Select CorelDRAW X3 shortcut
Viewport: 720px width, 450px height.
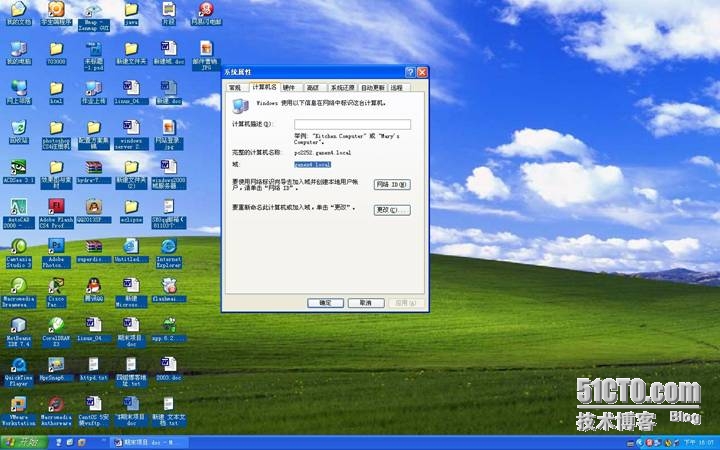pos(56,332)
